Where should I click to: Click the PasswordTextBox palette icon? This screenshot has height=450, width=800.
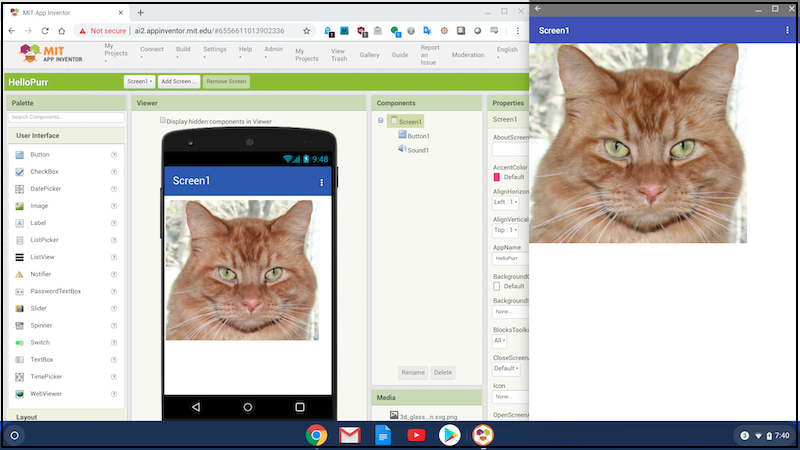(x=19, y=291)
